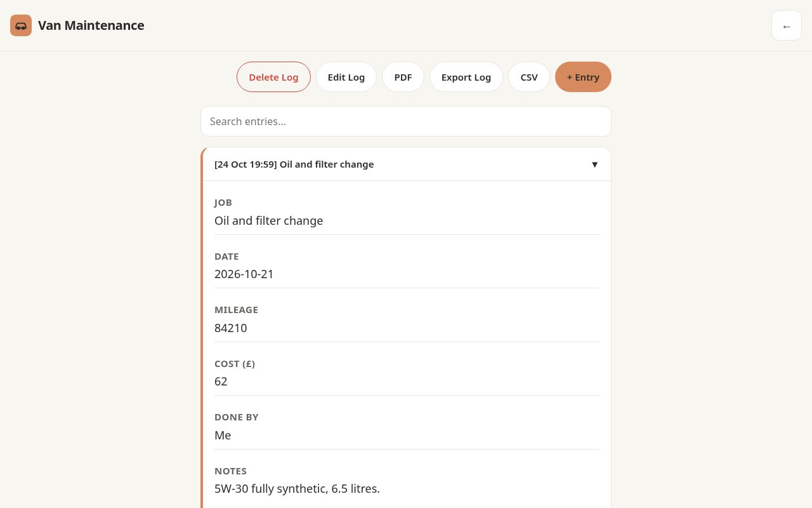Click the cost value 62

221,382
